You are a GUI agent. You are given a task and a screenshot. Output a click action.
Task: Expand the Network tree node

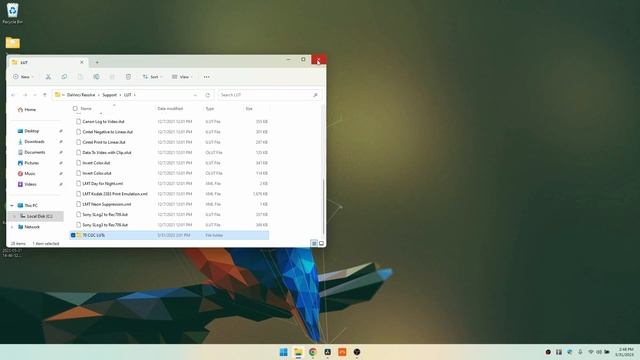[12, 227]
